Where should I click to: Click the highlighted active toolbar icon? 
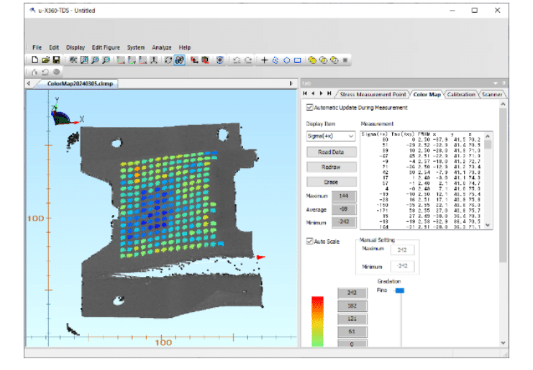click(x=179, y=60)
